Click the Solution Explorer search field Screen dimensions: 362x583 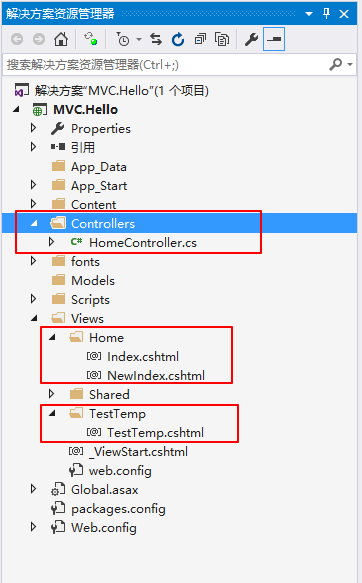pyautogui.click(x=165, y=65)
